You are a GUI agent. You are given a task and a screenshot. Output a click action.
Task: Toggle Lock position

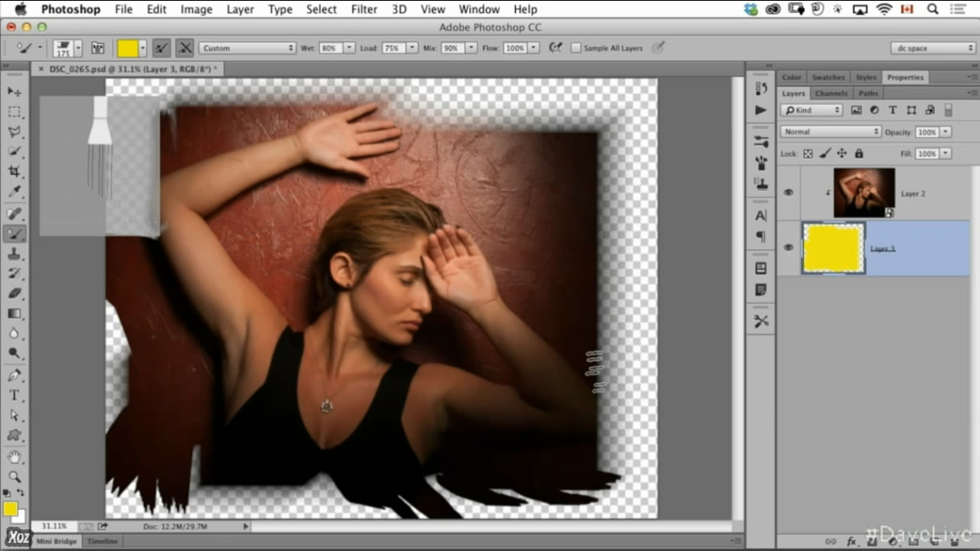click(841, 153)
